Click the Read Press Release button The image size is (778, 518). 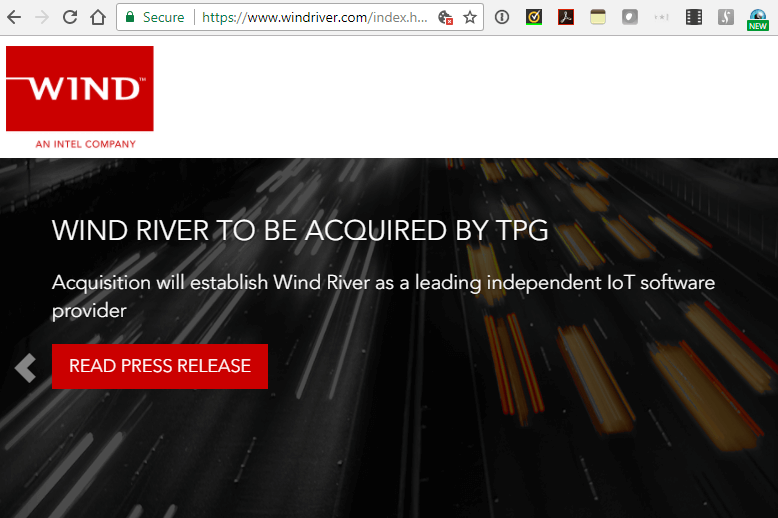[x=160, y=366]
